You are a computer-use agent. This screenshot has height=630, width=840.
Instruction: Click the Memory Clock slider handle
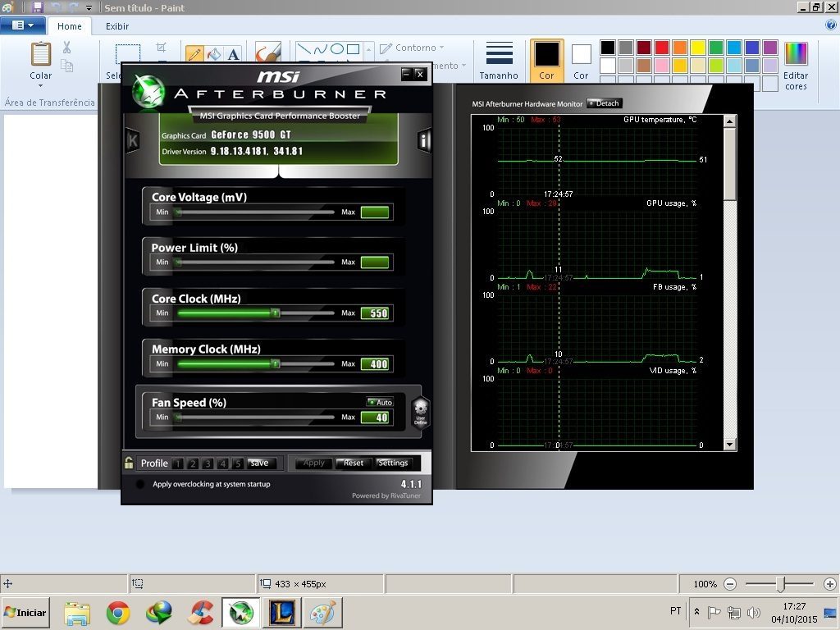click(x=275, y=363)
